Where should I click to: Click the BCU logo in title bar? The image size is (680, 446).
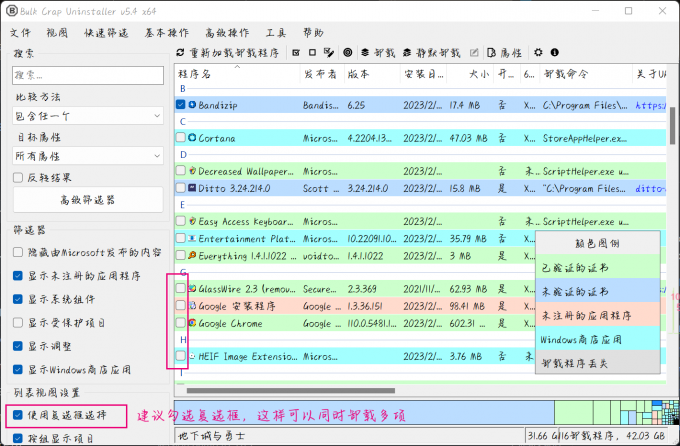12,11
